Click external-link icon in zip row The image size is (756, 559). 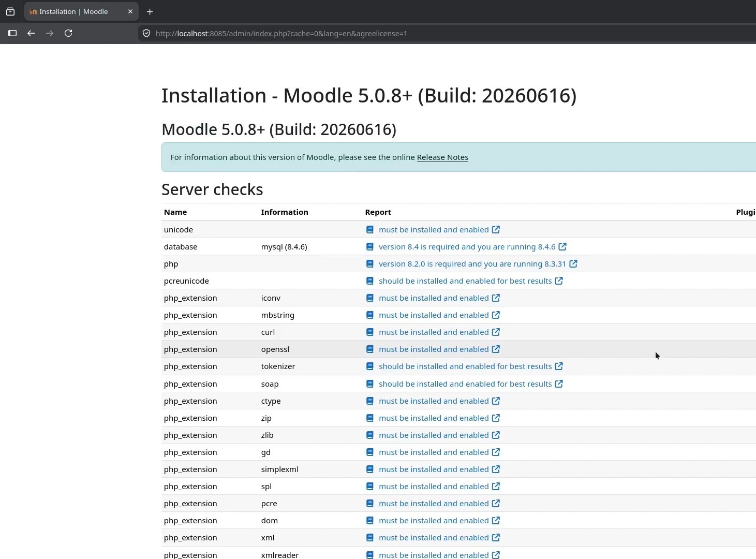496,418
